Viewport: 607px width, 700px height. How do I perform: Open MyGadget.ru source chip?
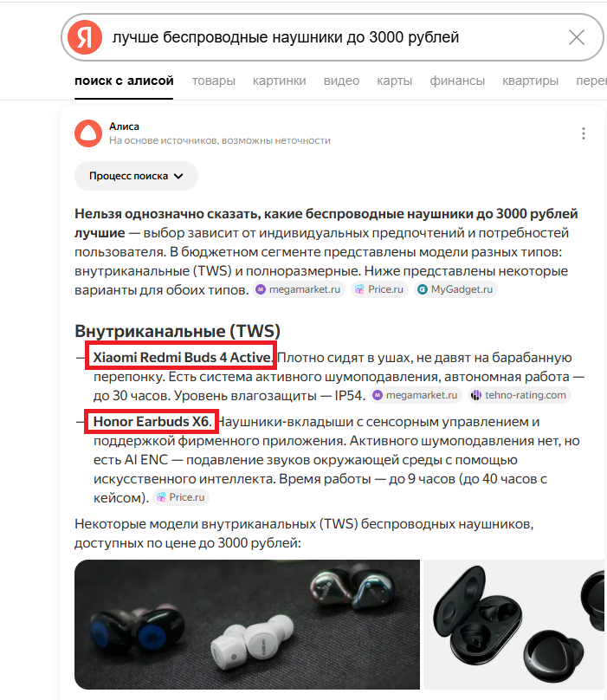(x=455, y=289)
